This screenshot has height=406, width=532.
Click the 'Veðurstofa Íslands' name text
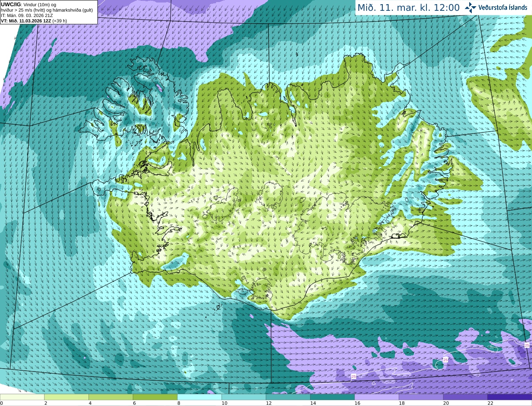(x=503, y=7)
